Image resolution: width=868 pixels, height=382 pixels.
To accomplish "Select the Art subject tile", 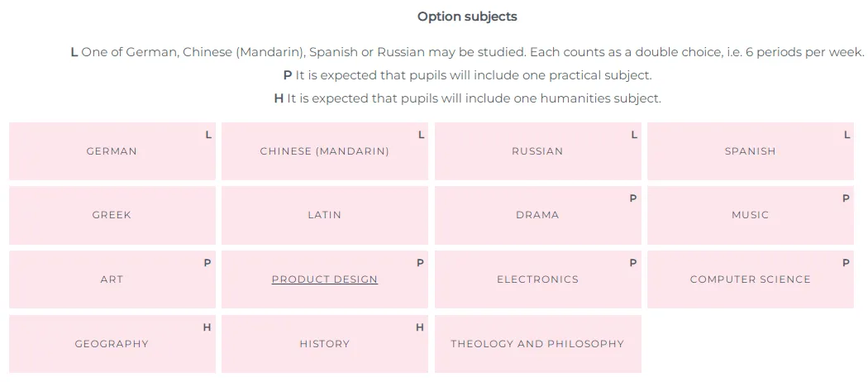I will pos(112,279).
